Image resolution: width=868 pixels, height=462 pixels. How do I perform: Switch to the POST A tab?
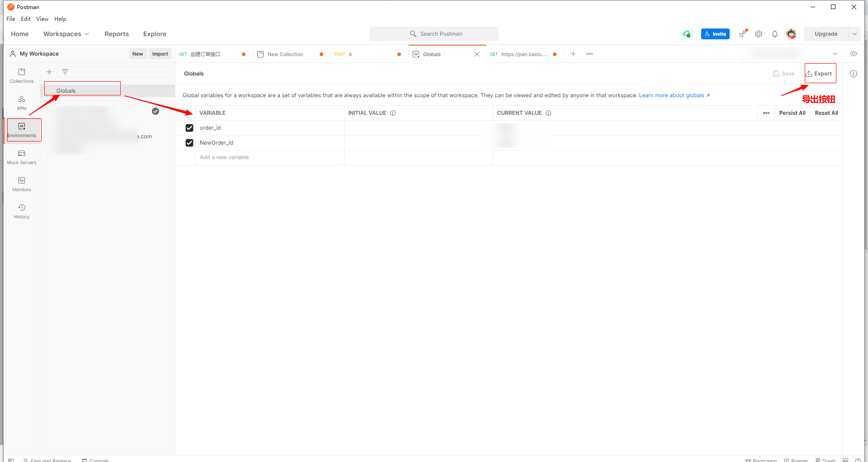368,54
